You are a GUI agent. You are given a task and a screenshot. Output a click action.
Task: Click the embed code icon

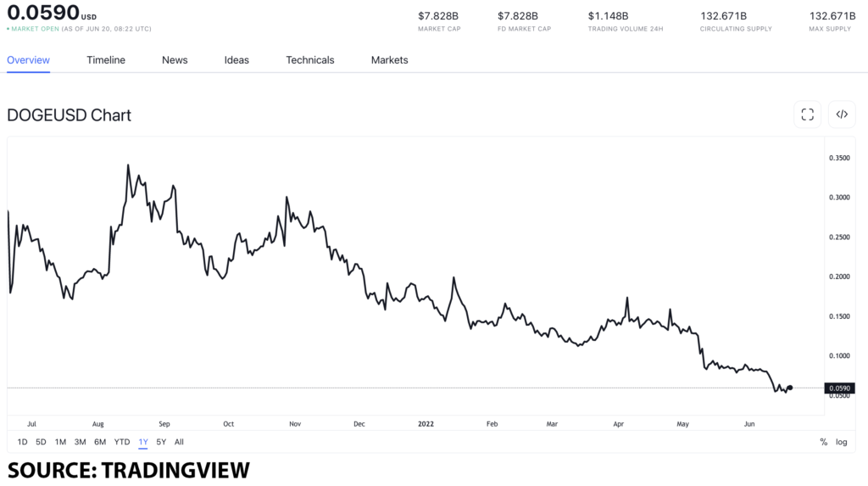point(842,115)
